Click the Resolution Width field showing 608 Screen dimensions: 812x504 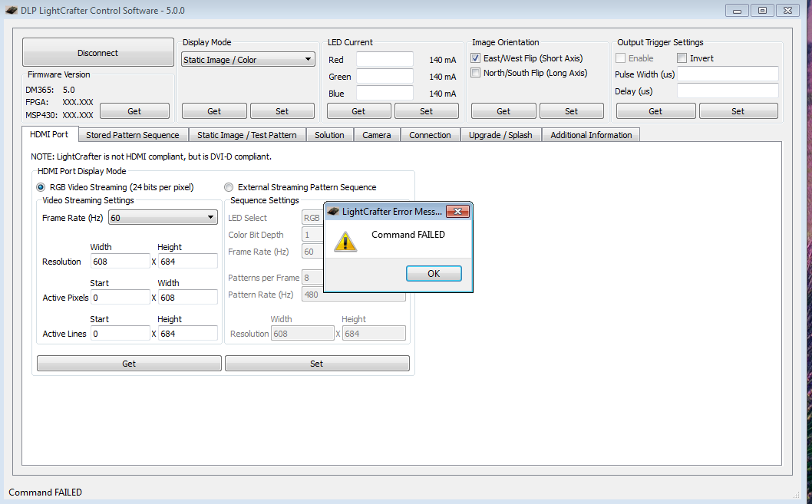click(120, 262)
